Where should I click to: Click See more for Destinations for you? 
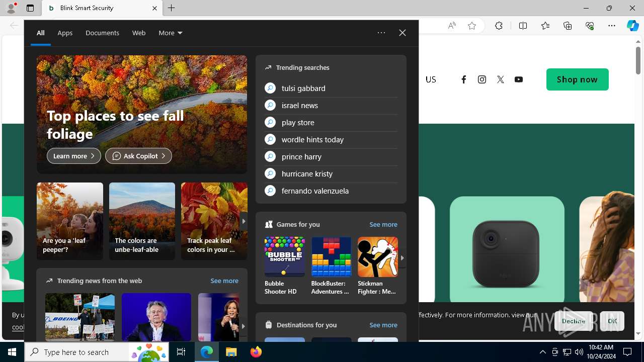pos(383,325)
